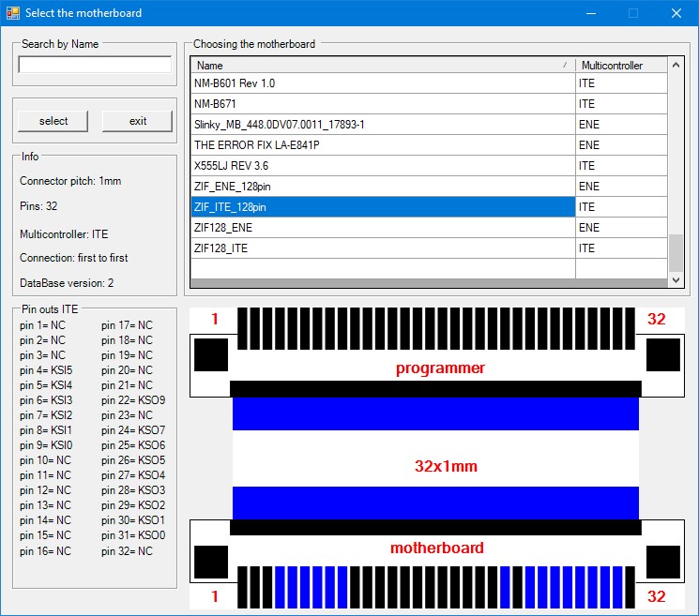Viewport: 699px width, 616px height.
Task: Click the application icon in title bar
Action: 13,13
